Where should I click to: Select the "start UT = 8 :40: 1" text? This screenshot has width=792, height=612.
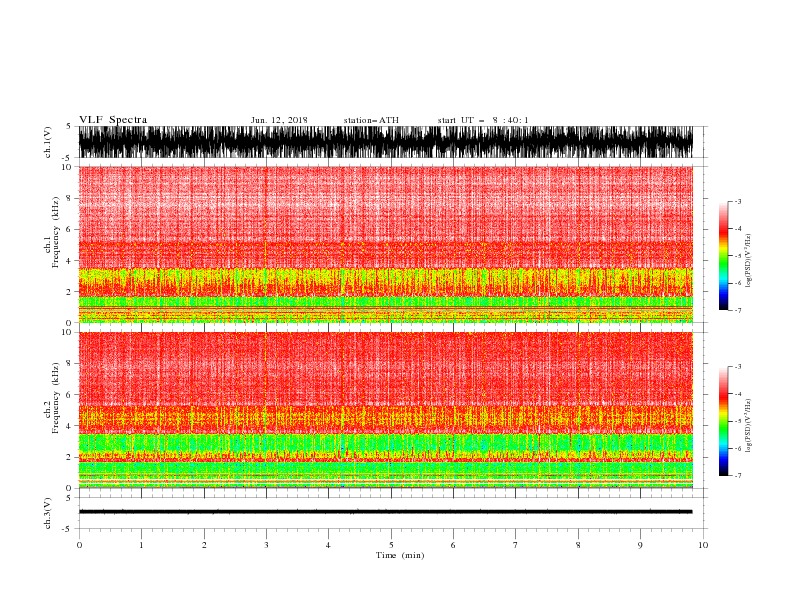click(483, 120)
